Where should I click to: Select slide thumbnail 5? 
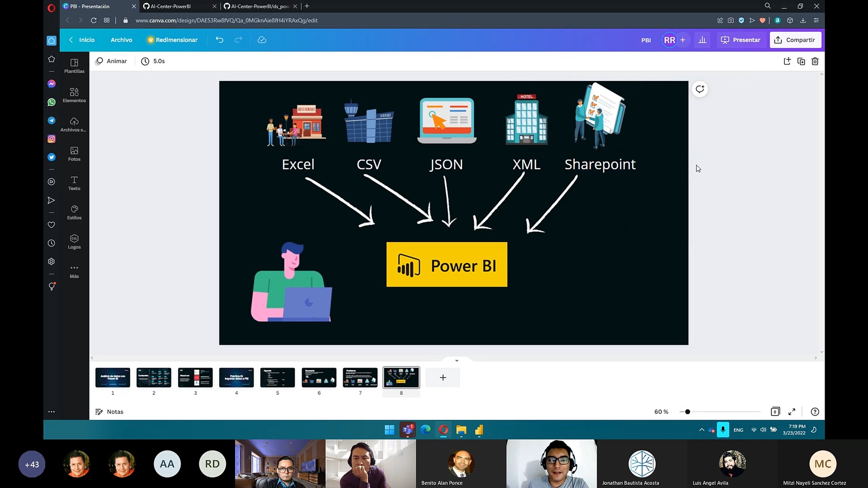pyautogui.click(x=278, y=378)
